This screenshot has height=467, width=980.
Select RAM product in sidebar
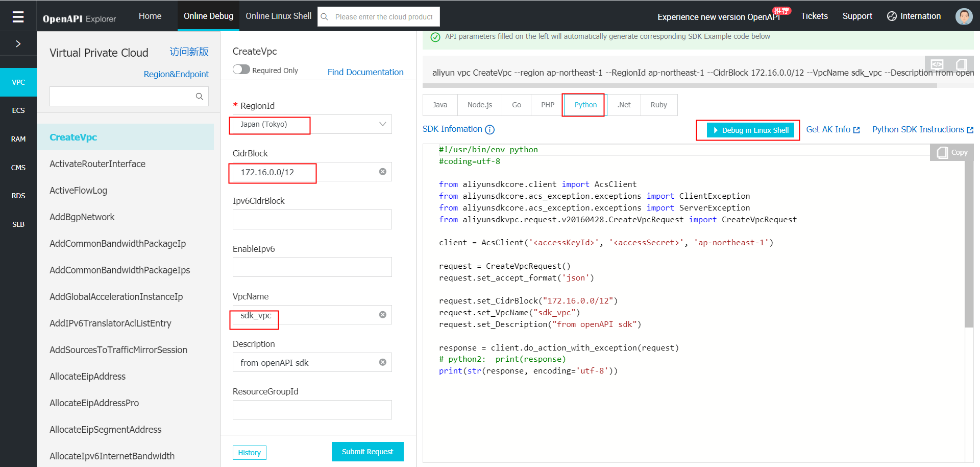click(18, 139)
